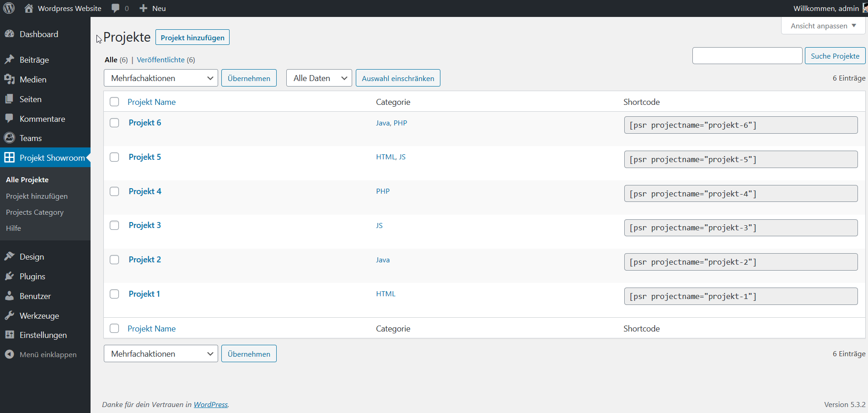This screenshot has height=413, width=868.
Task: Open the top Mehrfachaktionen dropdown
Action: 161,78
